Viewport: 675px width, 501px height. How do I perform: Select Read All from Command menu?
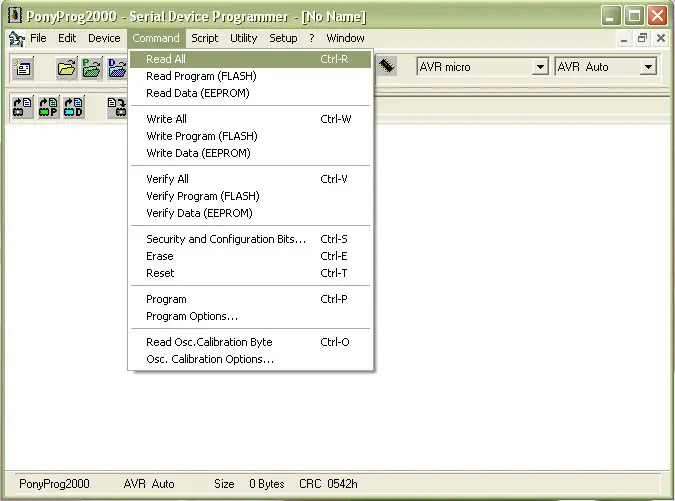[251, 59]
